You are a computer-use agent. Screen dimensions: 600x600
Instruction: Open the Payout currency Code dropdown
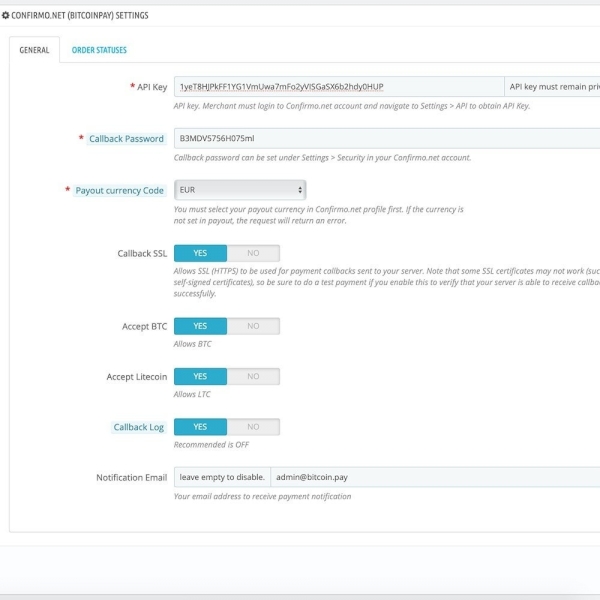coord(240,190)
